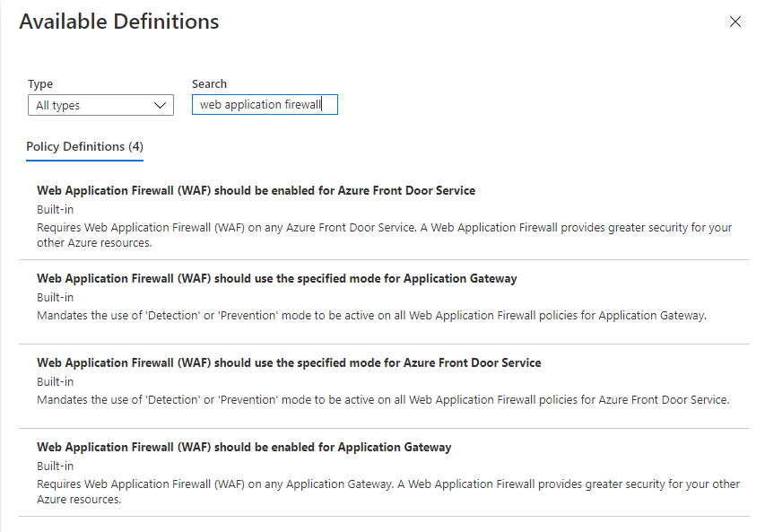Click the Search field label

pyautogui.click(x=209, y=83)
